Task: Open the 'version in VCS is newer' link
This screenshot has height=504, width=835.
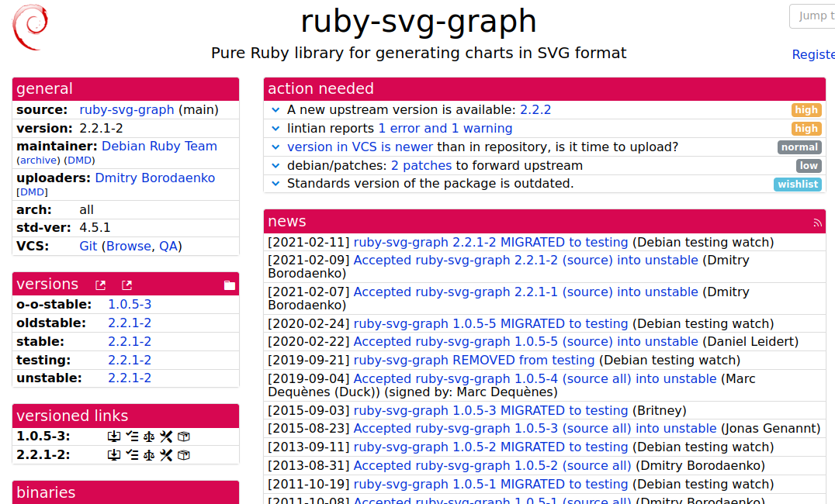Action: coord(360,147)
